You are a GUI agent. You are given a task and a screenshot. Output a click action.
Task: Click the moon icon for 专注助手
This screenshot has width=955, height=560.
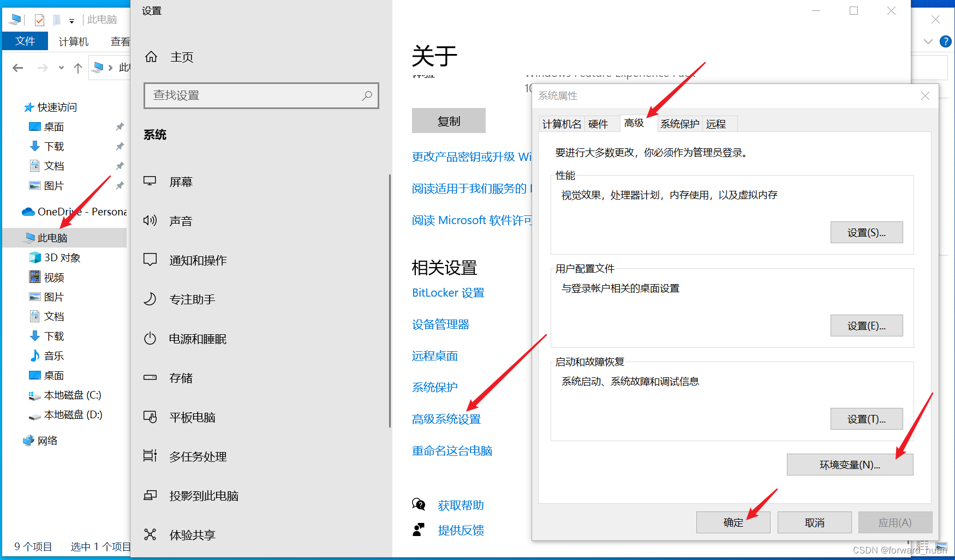[x=150, y=299]
